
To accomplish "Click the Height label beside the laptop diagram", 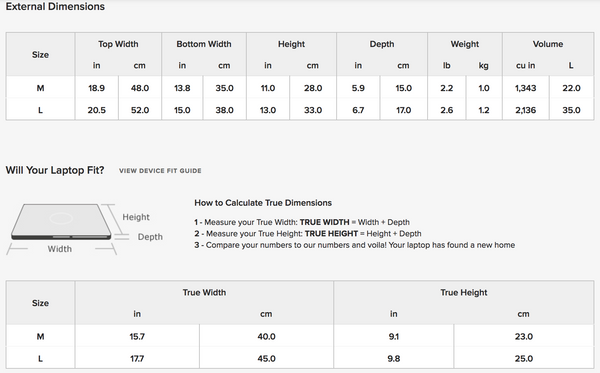I will (x=136, y=217).
